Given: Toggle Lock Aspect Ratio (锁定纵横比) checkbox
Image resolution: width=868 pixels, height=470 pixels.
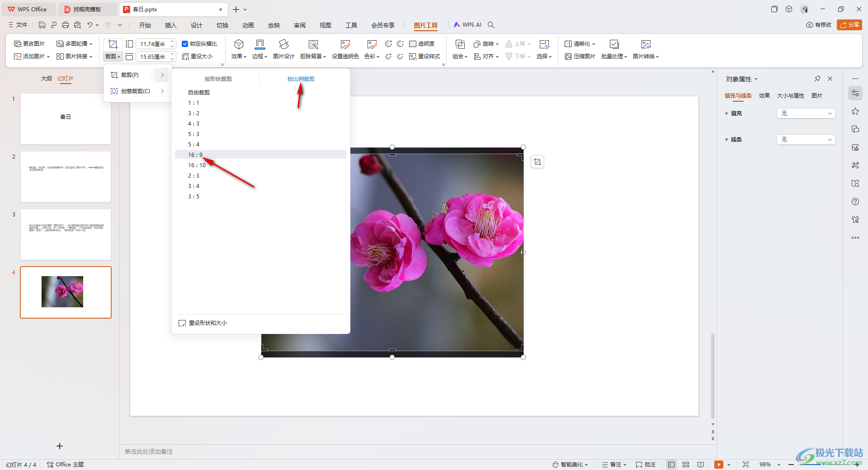Looking at the screenshot, I should click(x=185, y=44).
